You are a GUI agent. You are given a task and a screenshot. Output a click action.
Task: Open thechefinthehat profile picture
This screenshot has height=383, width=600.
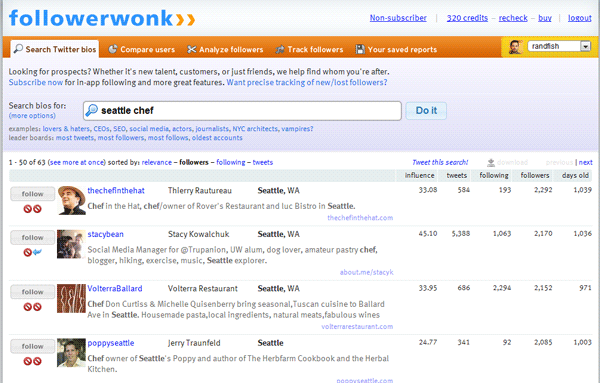[x=72, y=200]
